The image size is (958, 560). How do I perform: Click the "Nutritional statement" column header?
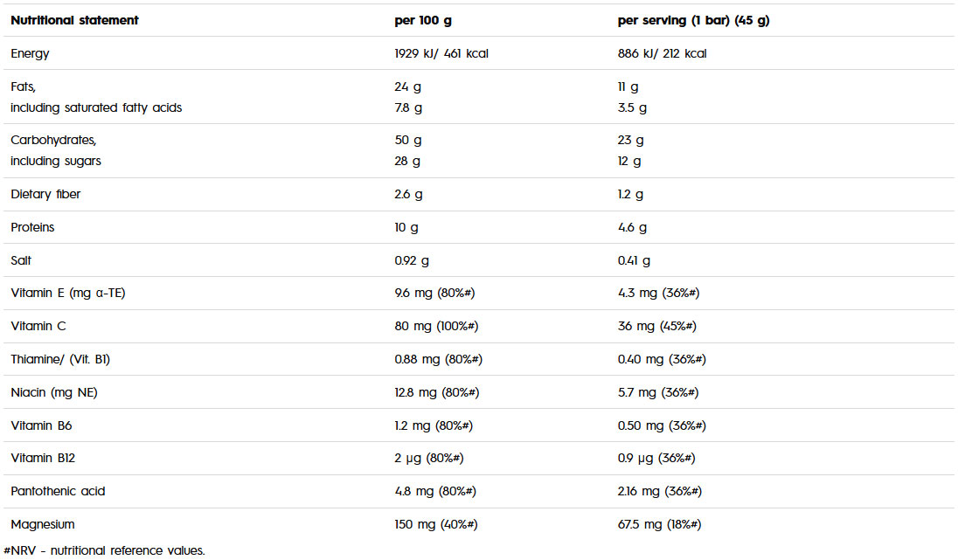(74, 20)
